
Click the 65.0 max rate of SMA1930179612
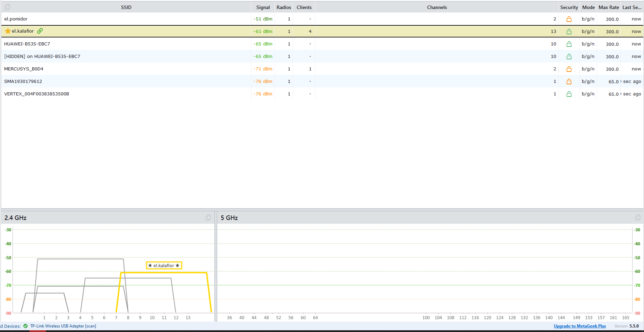pos(613,82)
